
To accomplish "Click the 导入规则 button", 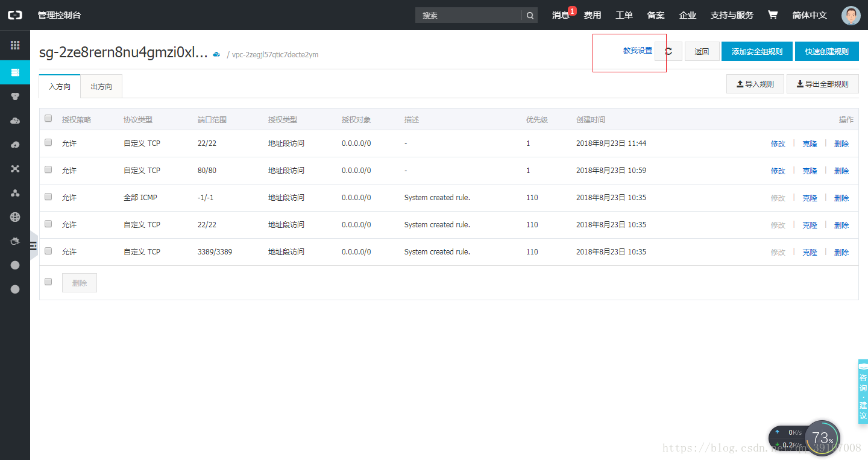I will (755, 84).
